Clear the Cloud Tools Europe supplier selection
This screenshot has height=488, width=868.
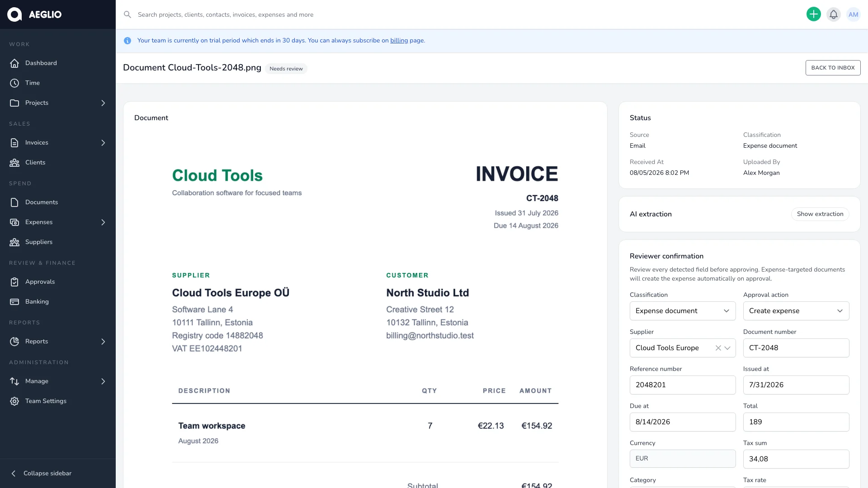point(718,348)
